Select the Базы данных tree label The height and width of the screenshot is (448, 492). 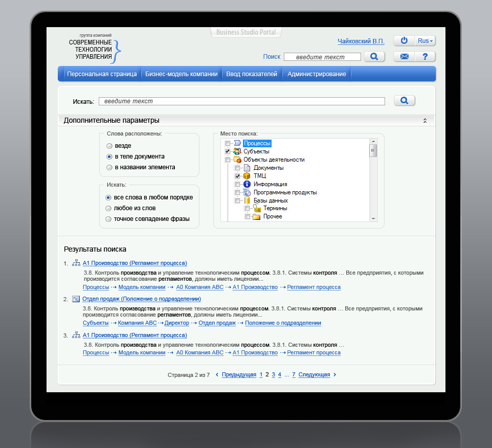tap(271, 200)
